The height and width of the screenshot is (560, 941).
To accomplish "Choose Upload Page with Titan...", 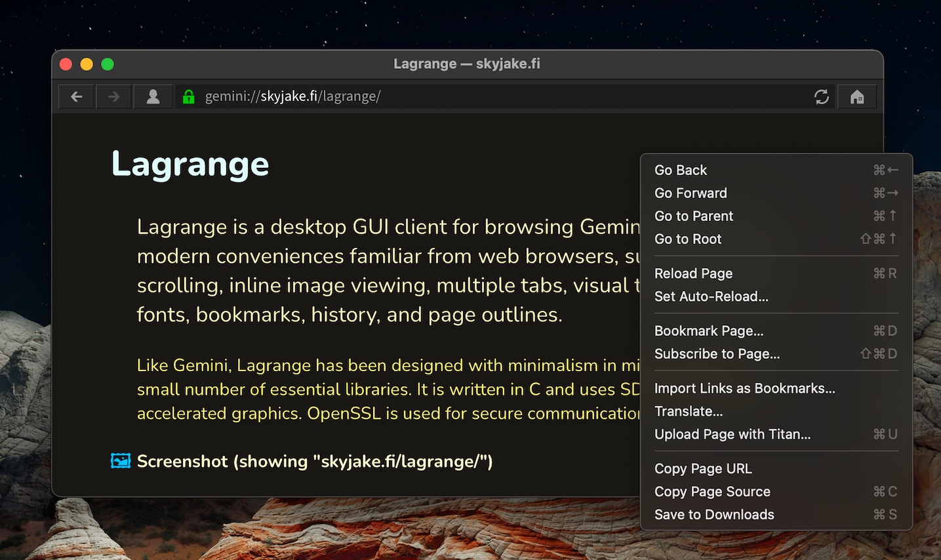I will pos(776,434).
